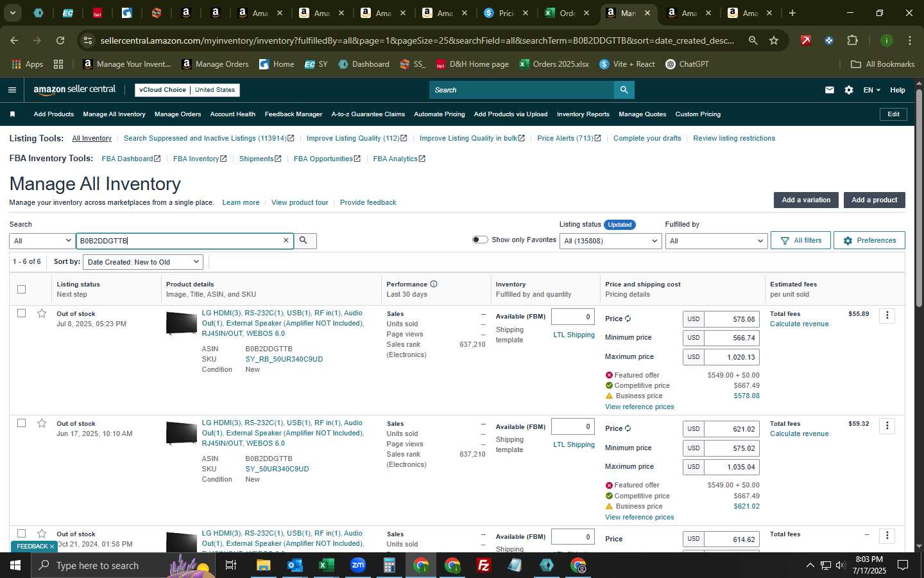Favorite the Jul 8, 2025 listing star
Viewport: 924px width, 578px height.
click(x=42, y=313)
